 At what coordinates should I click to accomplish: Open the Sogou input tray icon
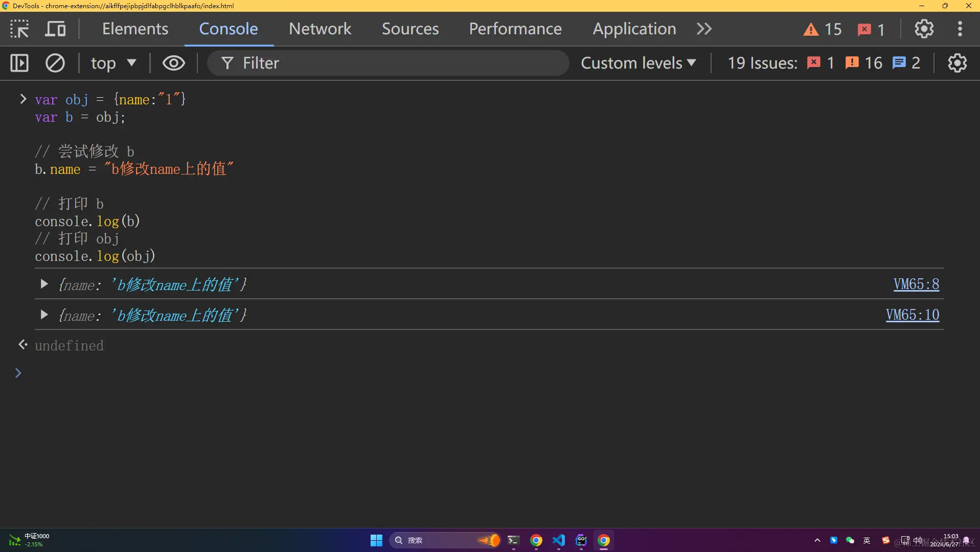[885, 540]
